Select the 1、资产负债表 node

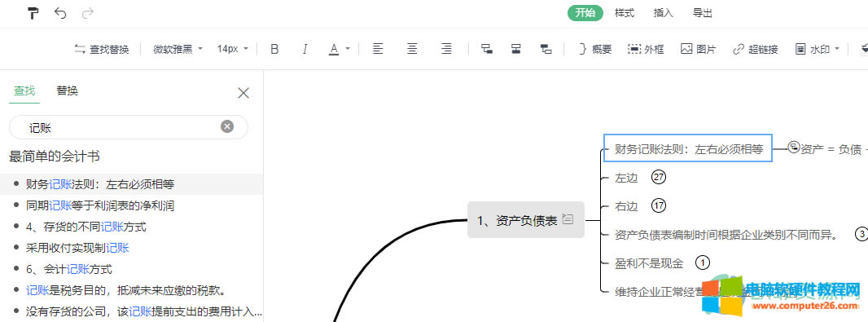(526, 219)
